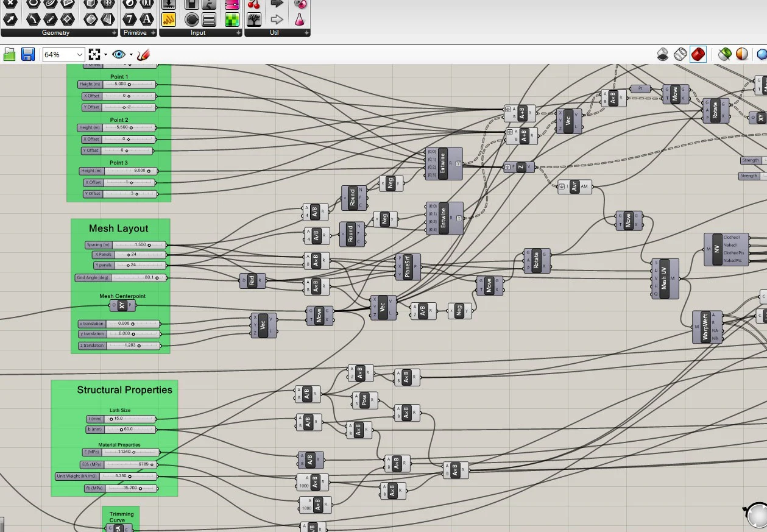Adjust the Point 3 Height slider

118,171
